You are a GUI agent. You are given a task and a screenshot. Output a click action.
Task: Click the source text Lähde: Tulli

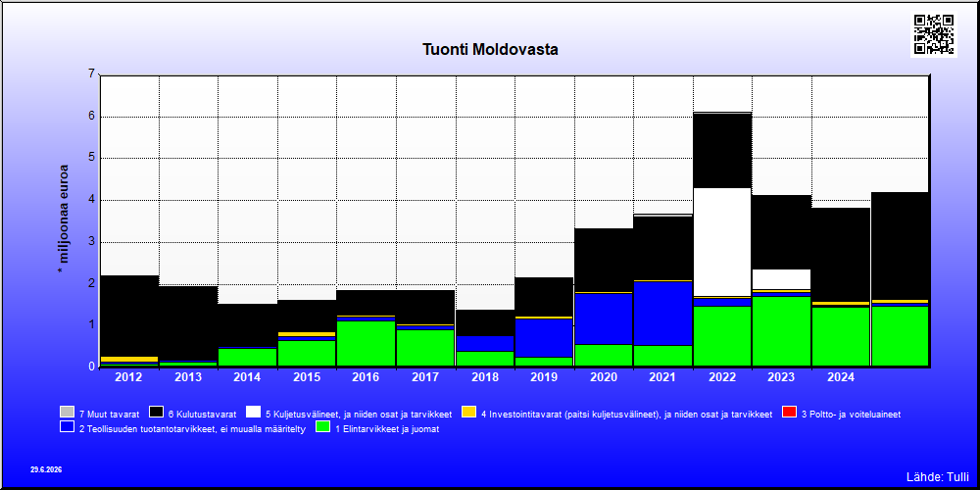click(x=937, y=477)
